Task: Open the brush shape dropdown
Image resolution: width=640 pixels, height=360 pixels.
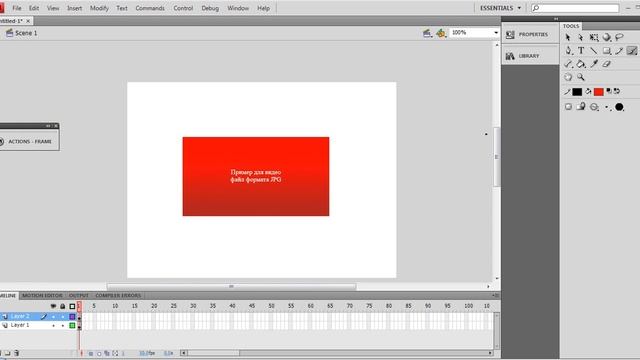Action: click(620, 107)
